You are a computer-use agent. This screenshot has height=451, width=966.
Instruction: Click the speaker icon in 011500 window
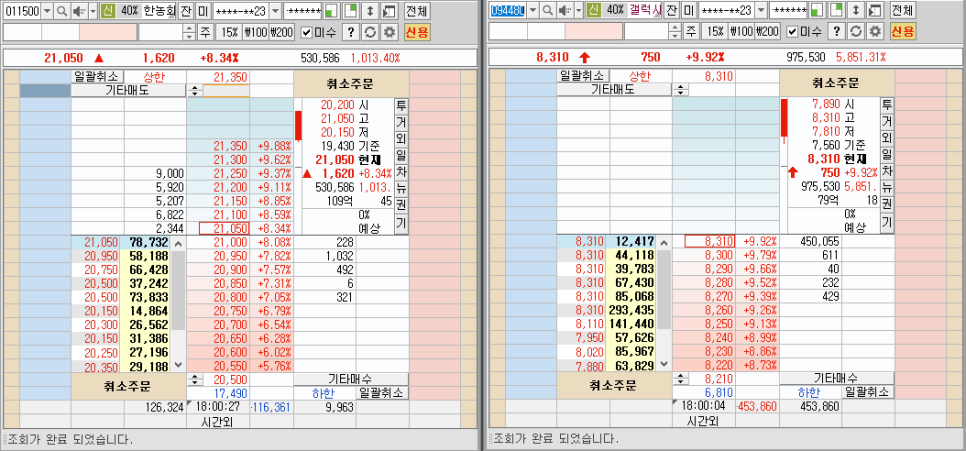point(79,10)
